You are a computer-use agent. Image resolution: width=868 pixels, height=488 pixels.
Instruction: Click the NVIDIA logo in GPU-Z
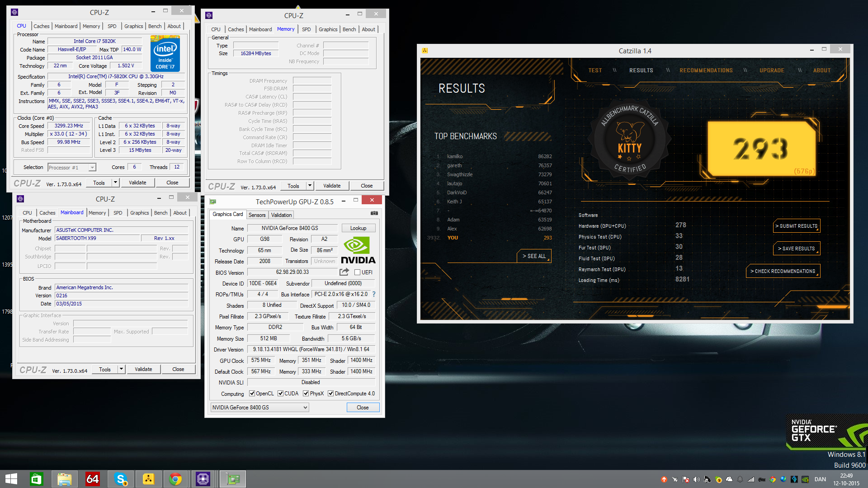click(x=358, y=250)
